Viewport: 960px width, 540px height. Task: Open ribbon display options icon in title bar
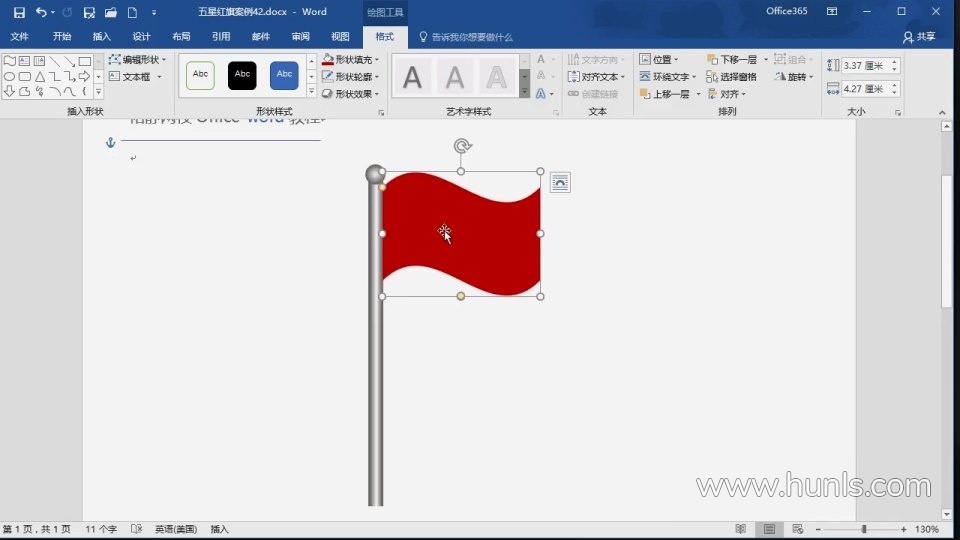(x=831, y=12)
